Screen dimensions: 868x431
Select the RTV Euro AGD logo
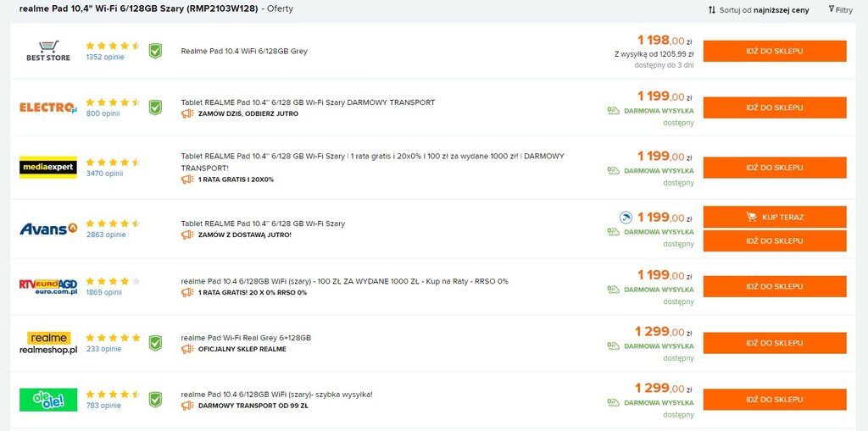tap(48, 286)
